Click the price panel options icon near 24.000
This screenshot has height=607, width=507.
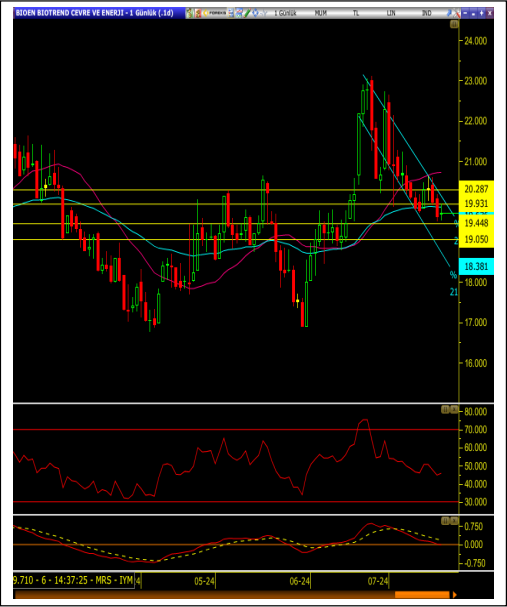tap(454, 24)
